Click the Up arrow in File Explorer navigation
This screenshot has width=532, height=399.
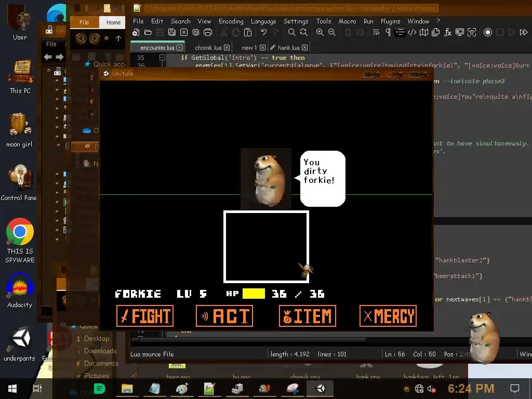pos(118,38)
